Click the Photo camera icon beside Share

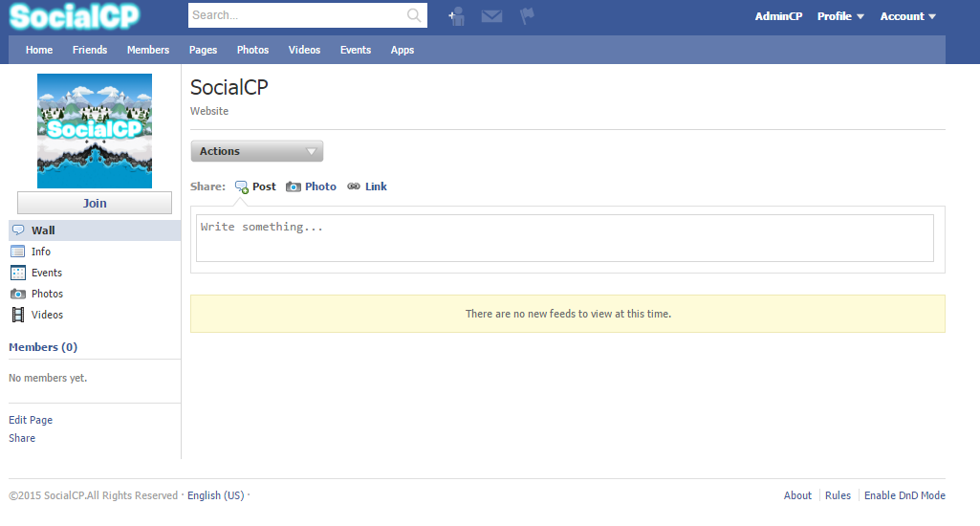[x=294, y=187]
